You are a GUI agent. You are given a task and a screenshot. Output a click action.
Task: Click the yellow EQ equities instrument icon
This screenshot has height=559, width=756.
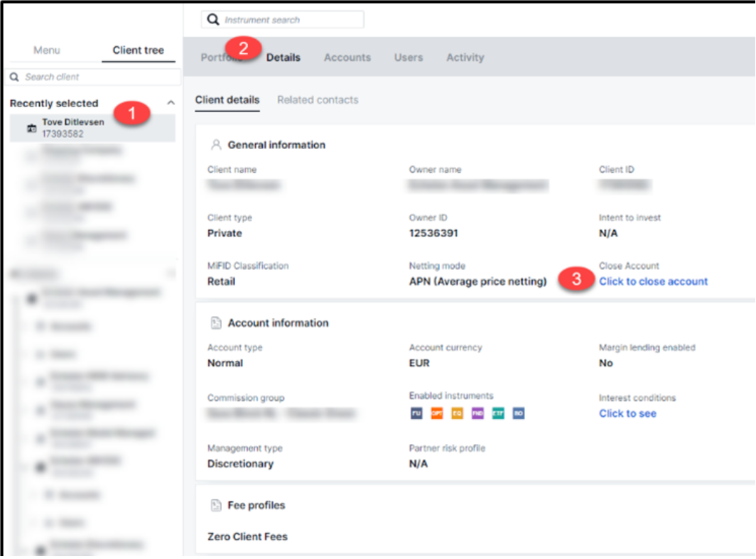[457, 413]
